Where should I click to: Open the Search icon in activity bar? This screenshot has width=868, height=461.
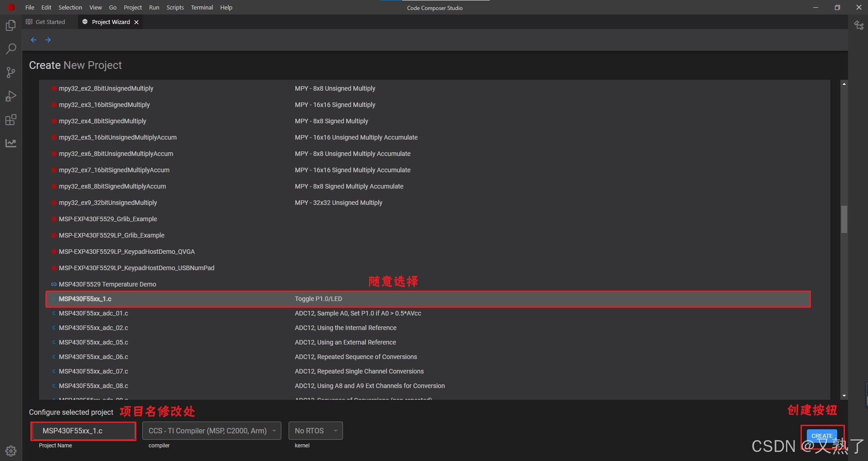(11, 49)
